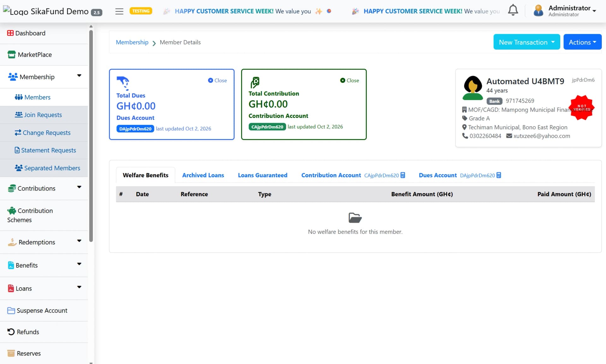Viewport: 606px width, 364px height.
Task: Select the Welfare Benefits tab
Action: [146, 175]
